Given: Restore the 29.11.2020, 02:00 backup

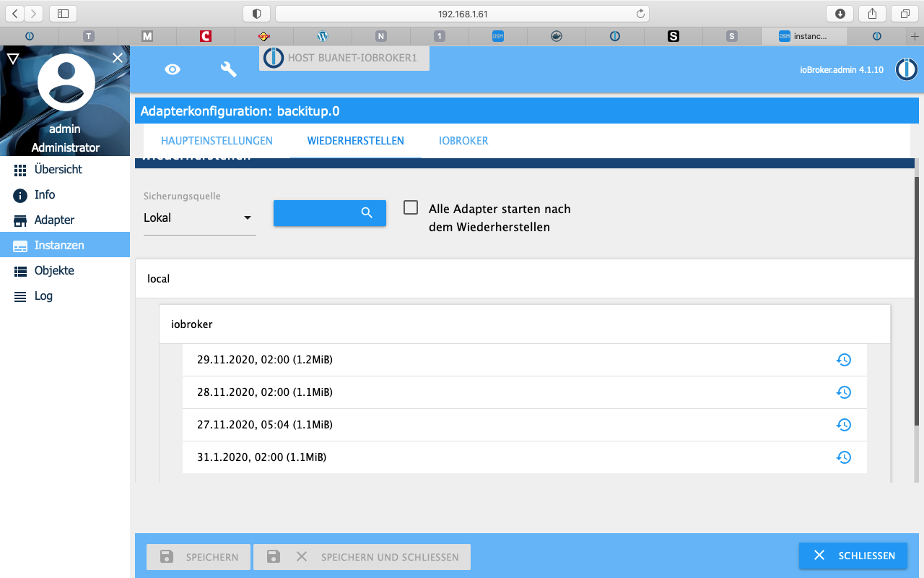Looking at the screenshot, I should click(843, 360).
